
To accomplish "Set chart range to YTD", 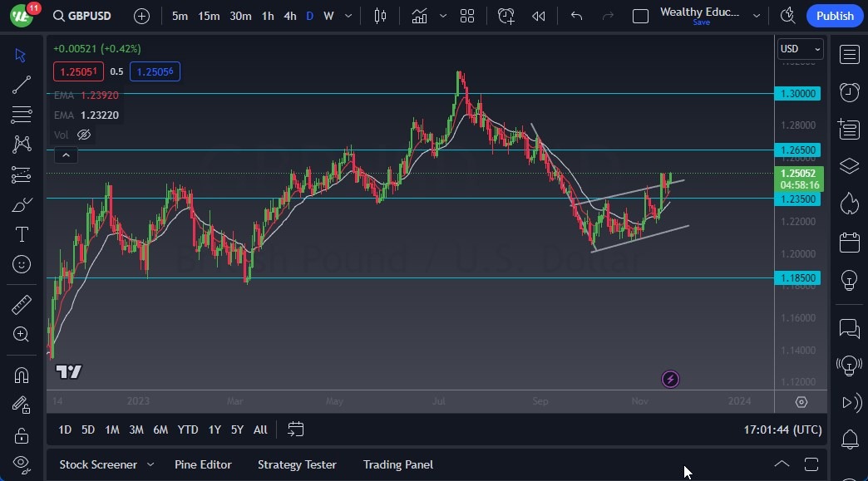I will coord(187,429).
